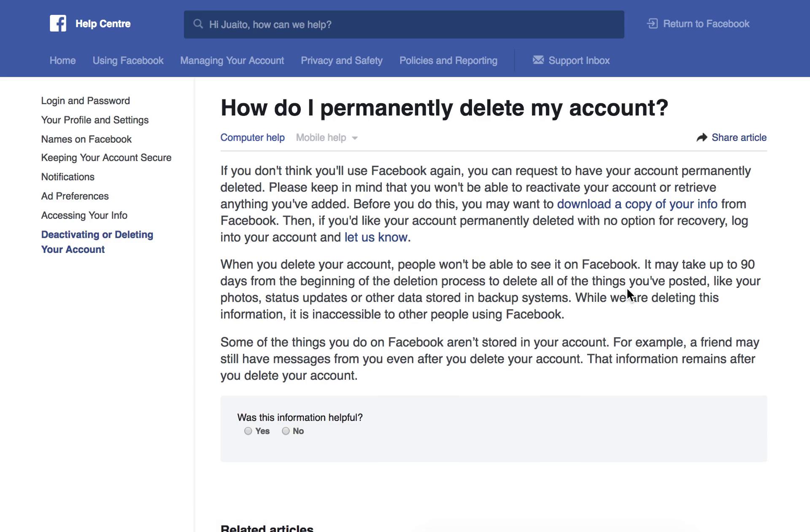Open the Using Facebook menu
810x532 pixels.
point(128,60)
